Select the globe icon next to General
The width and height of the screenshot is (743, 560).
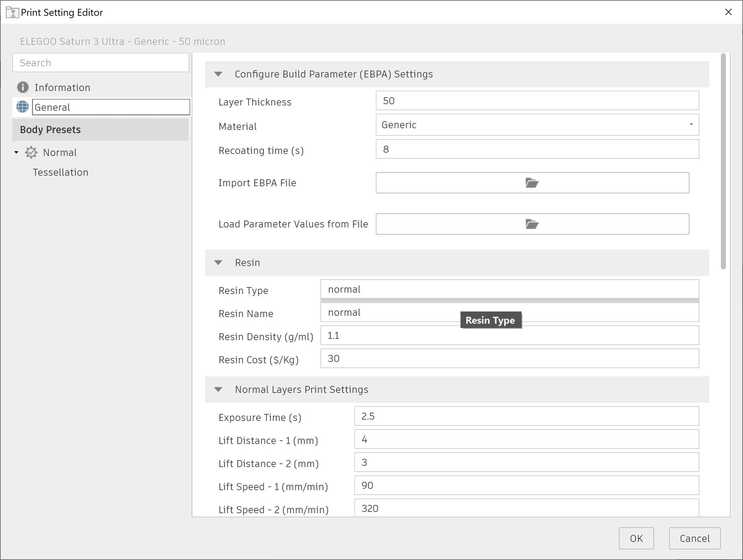coord(22,107)
